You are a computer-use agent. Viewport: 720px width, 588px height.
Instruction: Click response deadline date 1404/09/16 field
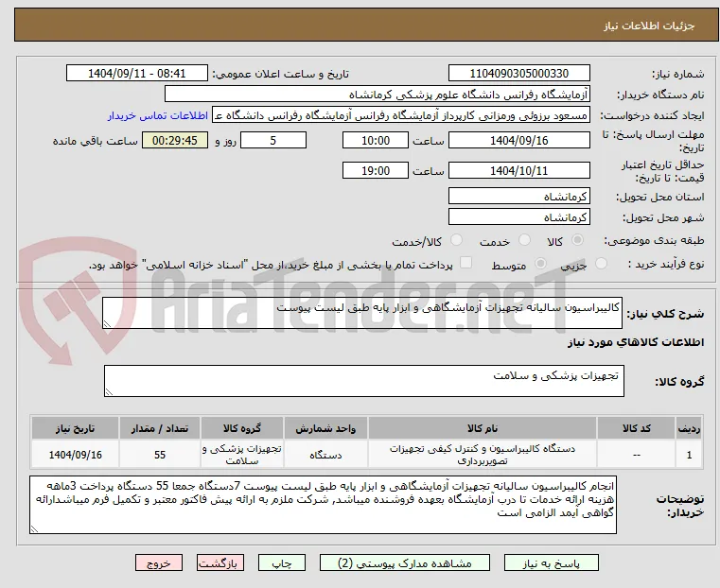point(518,140)
